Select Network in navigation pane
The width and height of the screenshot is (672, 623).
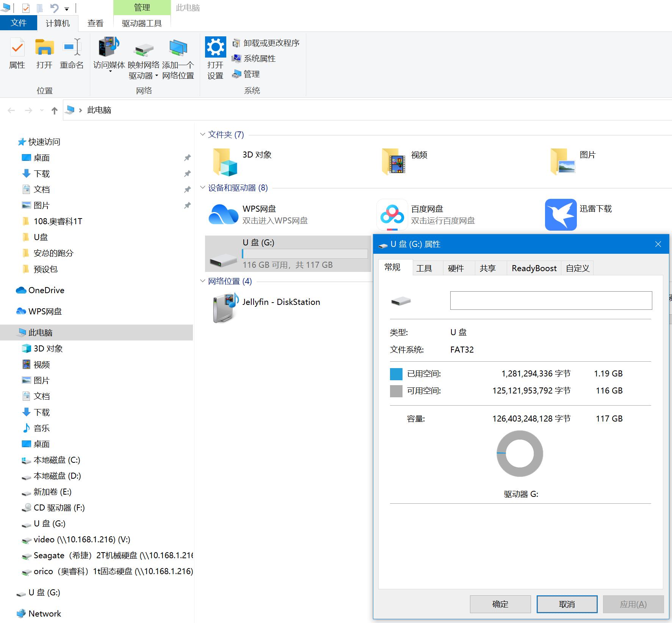coord(39,614)
